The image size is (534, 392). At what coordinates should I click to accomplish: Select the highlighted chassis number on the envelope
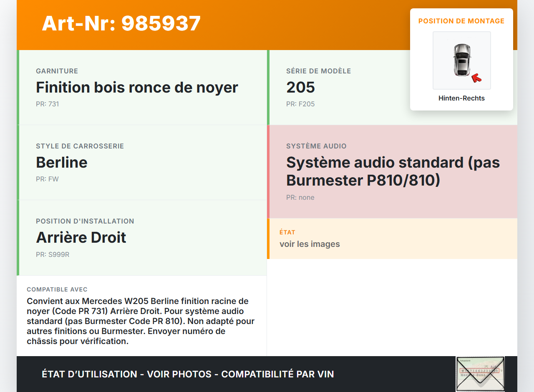[x=479, y=370]
